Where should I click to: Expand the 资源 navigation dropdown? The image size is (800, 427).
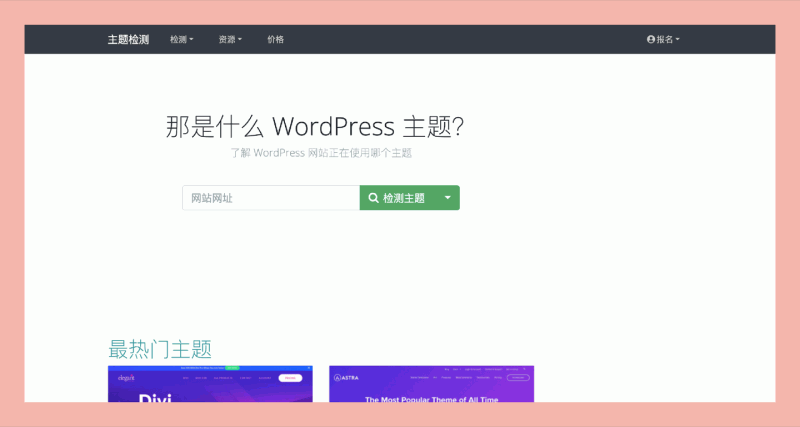pyautogui.click(x=230, y=39)
